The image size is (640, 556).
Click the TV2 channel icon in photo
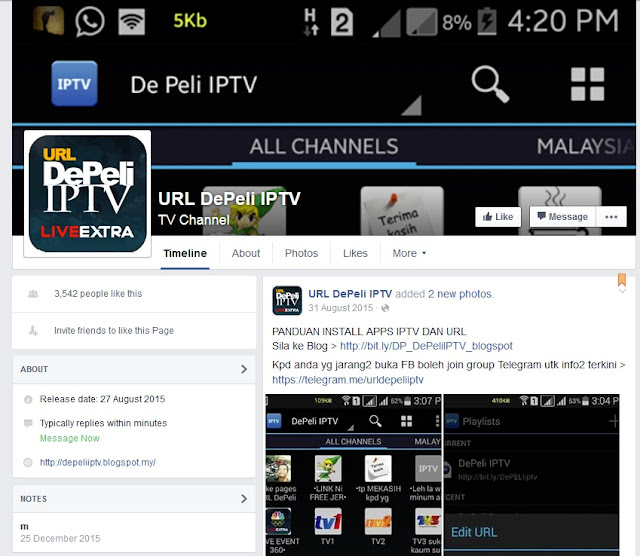[x=378, y=521]
